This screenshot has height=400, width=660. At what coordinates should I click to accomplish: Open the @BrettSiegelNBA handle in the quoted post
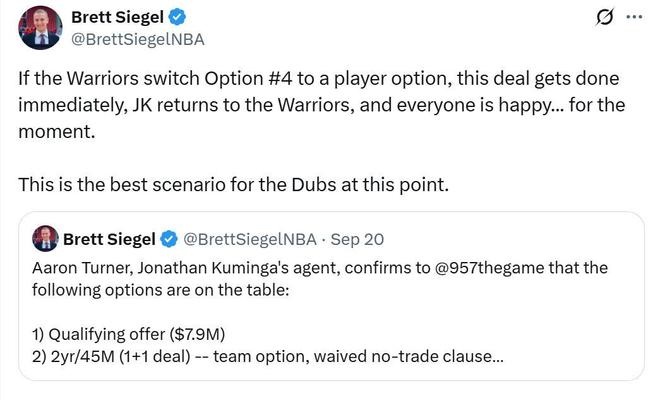click(250, 239)
